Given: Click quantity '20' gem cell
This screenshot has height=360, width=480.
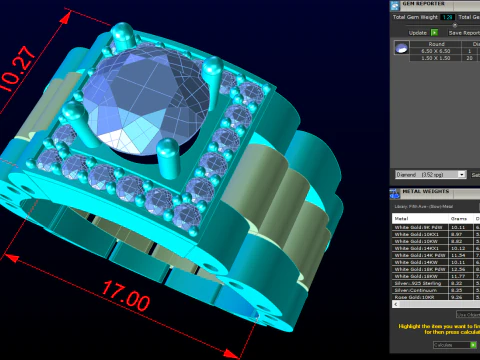Looking at the screenshot, I should pyautogui.click(x=469, y=58).
